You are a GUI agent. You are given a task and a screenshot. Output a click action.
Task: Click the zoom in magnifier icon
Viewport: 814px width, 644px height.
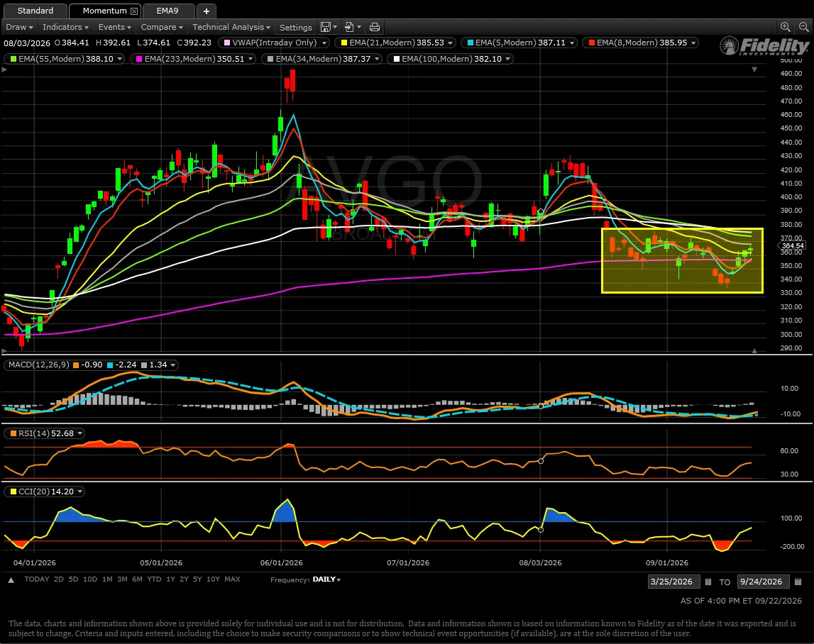786,27
